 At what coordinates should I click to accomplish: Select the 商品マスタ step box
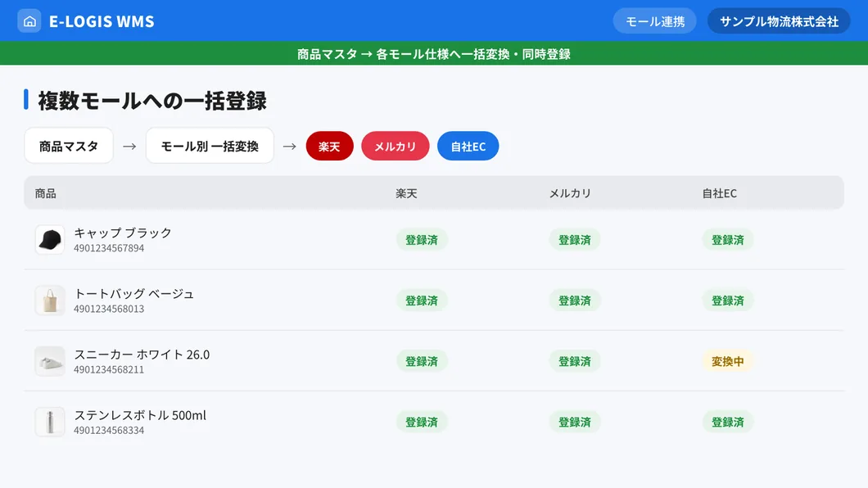point(69,146)
